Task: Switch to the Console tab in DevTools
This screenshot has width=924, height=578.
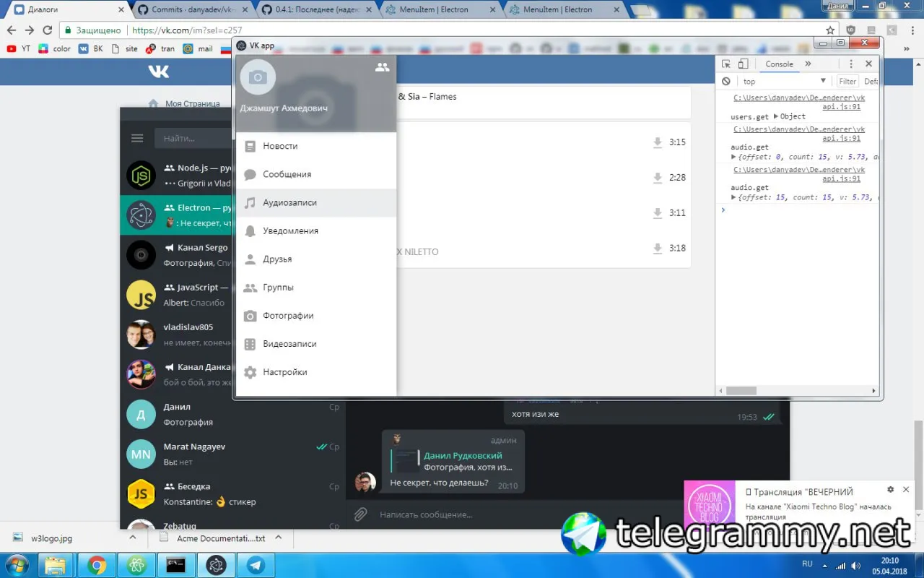Action: click(779, 64)
